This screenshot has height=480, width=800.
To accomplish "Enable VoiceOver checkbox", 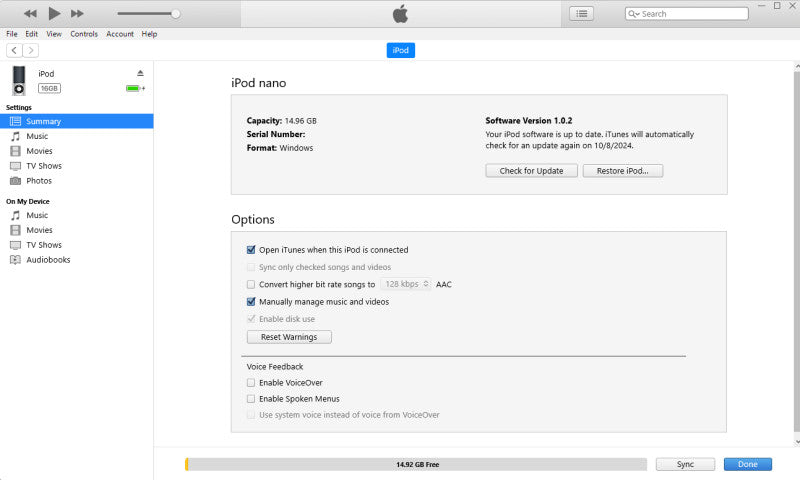I will [x=251, y=383].
